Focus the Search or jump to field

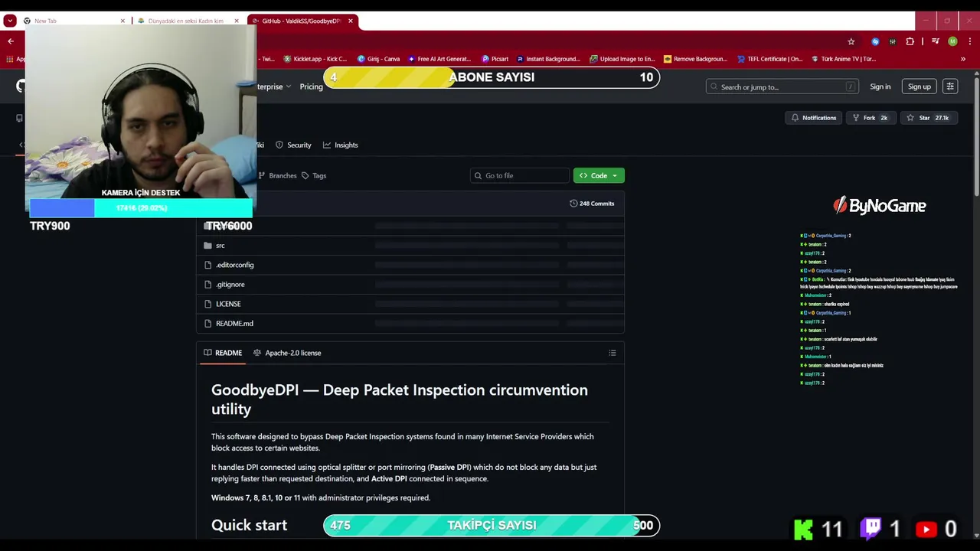(782, 86)
